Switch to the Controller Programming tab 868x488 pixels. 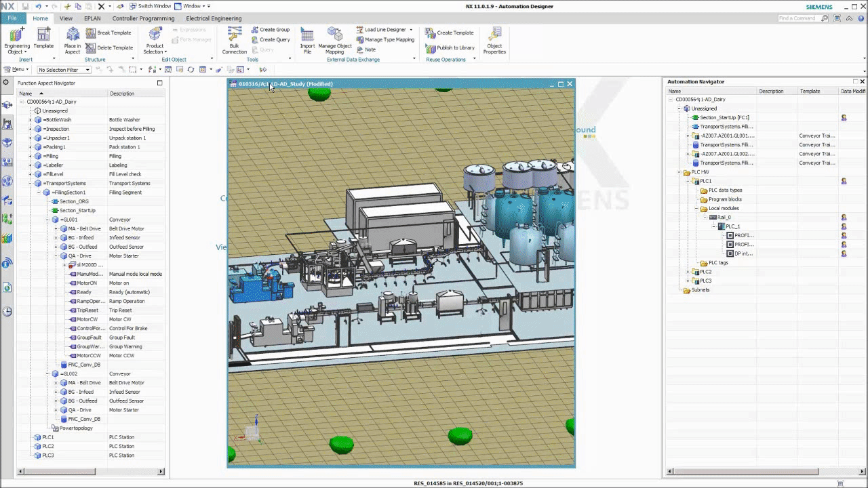click(143, 18)
